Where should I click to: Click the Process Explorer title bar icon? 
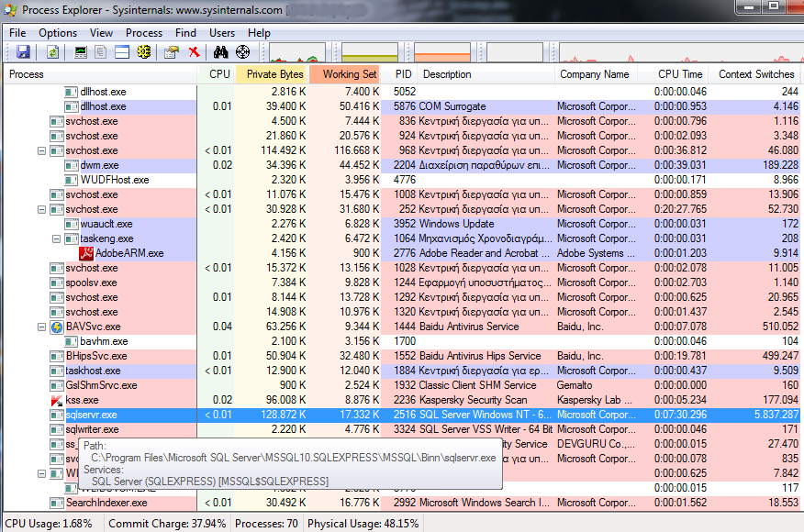(10, 10)
